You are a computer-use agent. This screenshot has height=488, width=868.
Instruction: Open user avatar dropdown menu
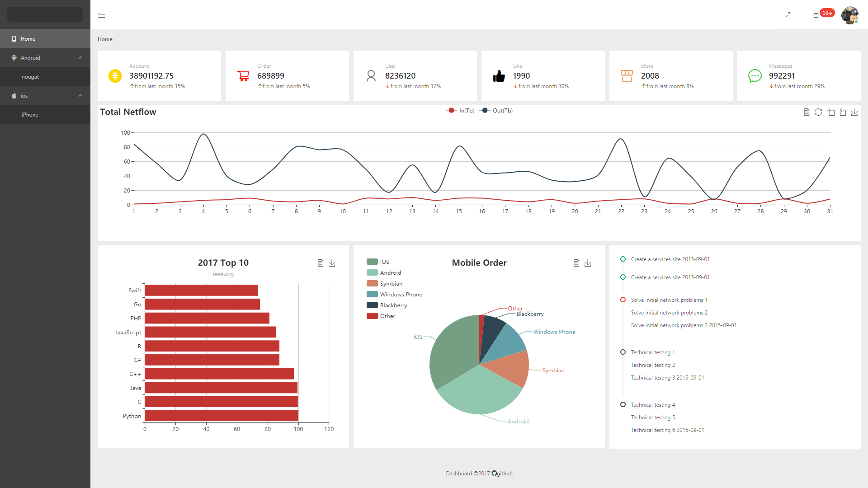(849, 15)
